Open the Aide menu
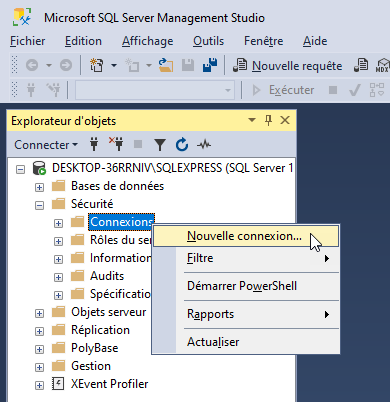 click(315, 41)
